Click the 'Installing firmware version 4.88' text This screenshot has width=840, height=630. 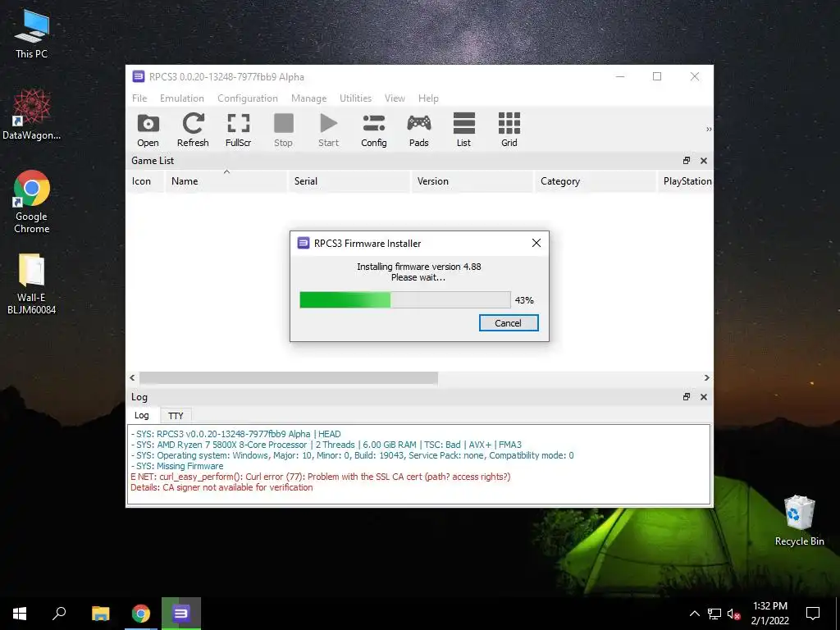coord(419,267)
